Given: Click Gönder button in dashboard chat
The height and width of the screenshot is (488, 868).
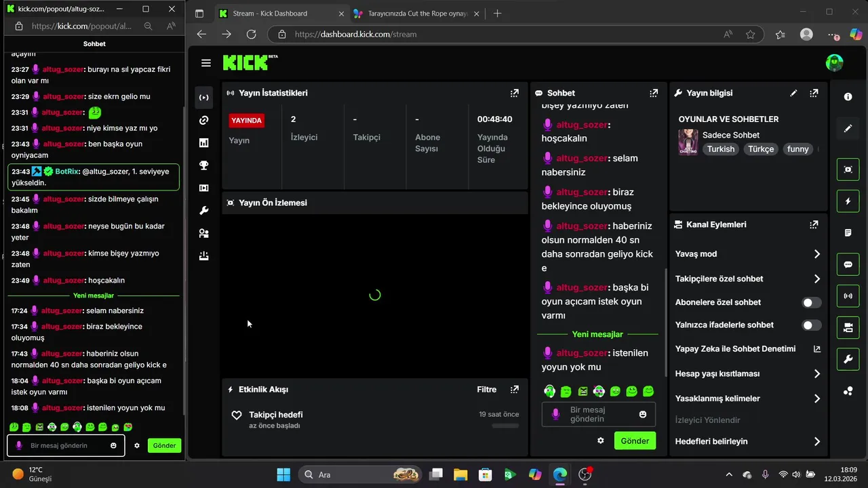Looking at the screenshot, I should 635,441.
